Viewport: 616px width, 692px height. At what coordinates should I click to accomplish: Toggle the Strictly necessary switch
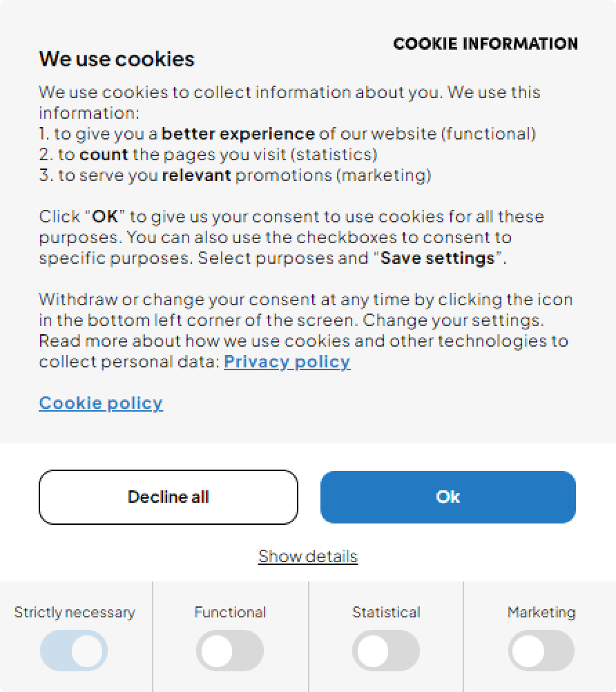[74, 651]
